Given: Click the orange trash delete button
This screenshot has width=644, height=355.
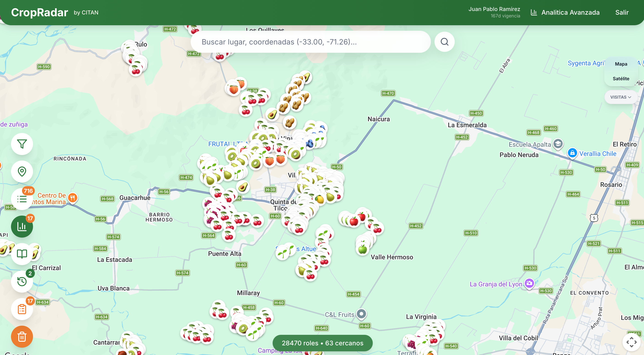Looking at the screenshot, I should pos(22,336).
